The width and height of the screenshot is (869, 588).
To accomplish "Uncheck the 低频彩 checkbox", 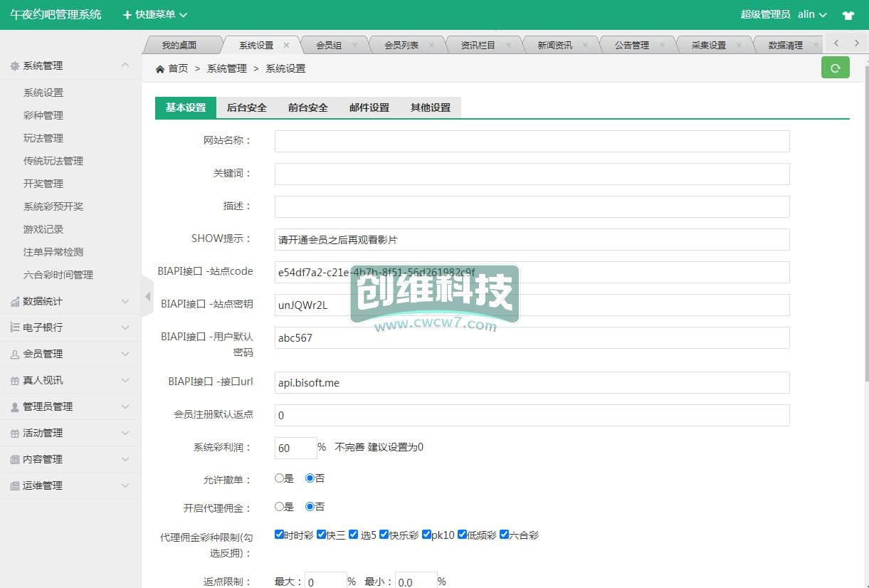I will 462,535.
